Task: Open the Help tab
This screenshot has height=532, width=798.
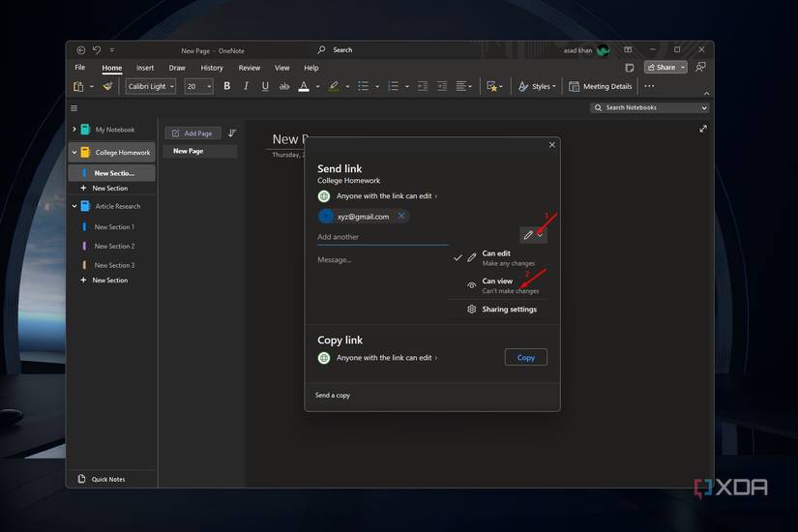Action: click(x=311, y=68)
